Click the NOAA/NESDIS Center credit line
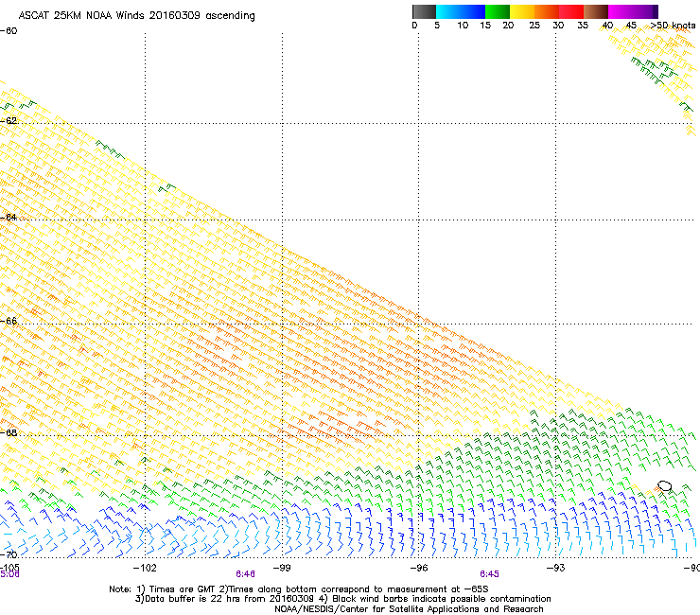Image resolution: width=700 pixels, height=615 pixels. (409, 609)
